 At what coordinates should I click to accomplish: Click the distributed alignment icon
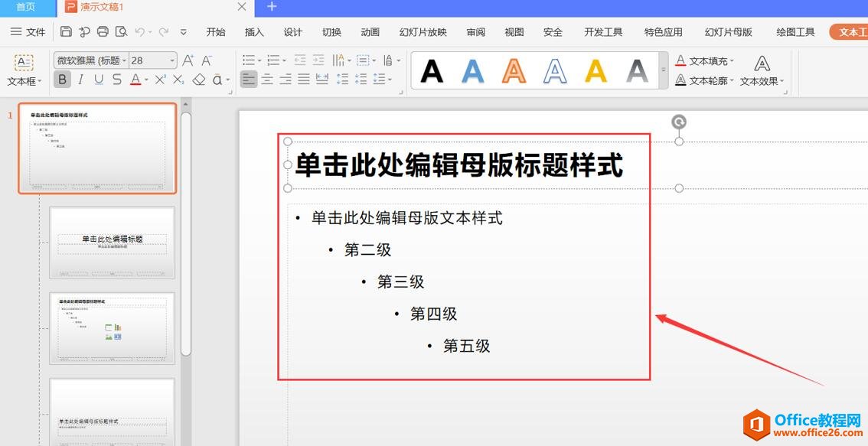click(x=321, y=79)
